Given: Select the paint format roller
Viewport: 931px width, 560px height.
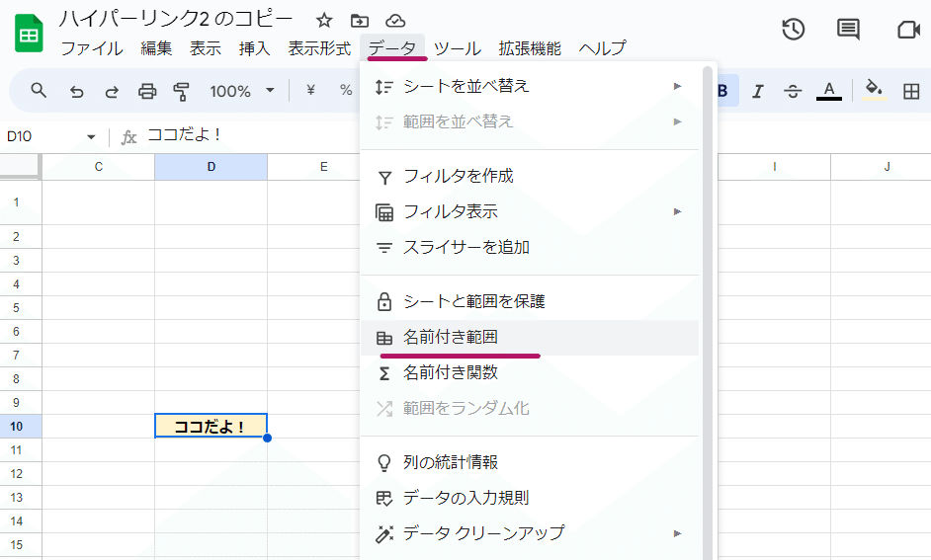Looking at the screenshot, I should [181, 91].
